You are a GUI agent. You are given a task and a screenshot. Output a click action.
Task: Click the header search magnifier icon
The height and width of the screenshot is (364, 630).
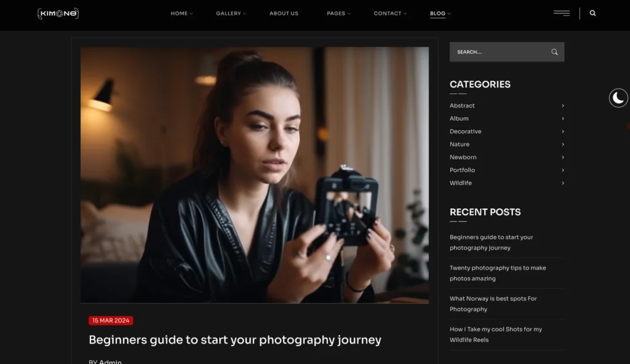(592, 13)
